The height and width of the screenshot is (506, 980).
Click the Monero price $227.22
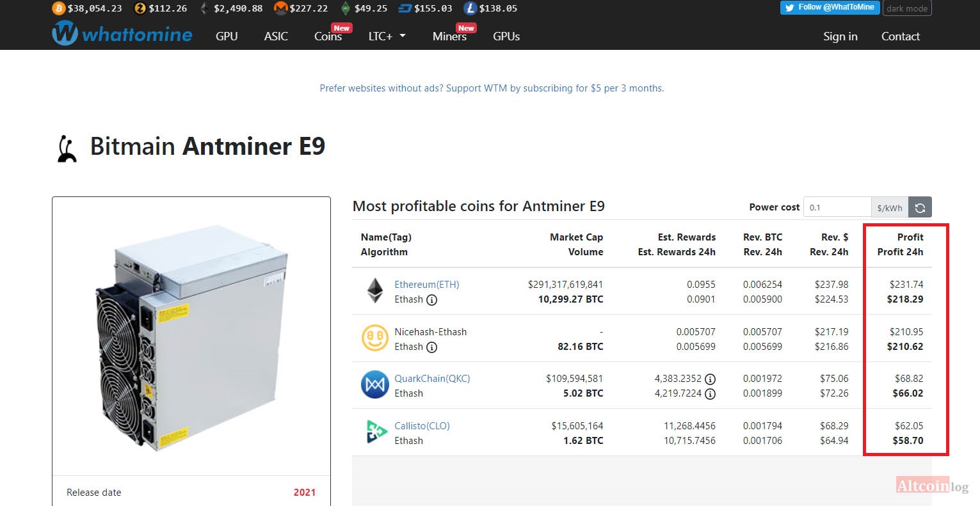[309, 8]
